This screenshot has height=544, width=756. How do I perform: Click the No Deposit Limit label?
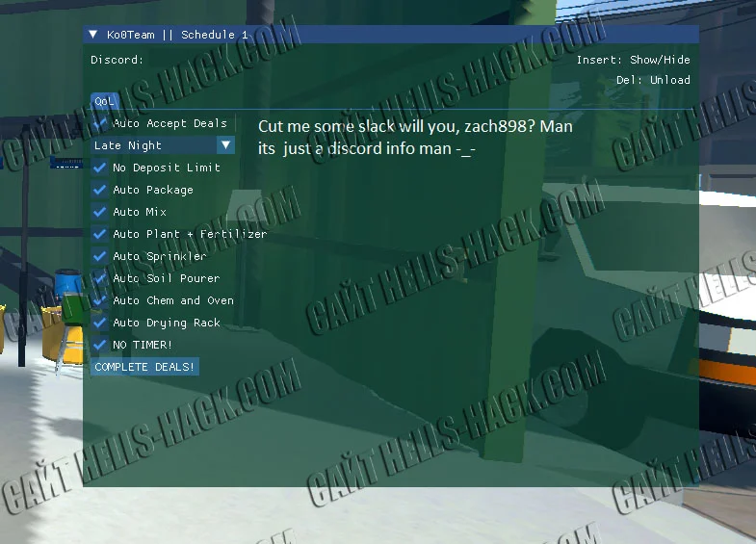click(x=167, y=168)
